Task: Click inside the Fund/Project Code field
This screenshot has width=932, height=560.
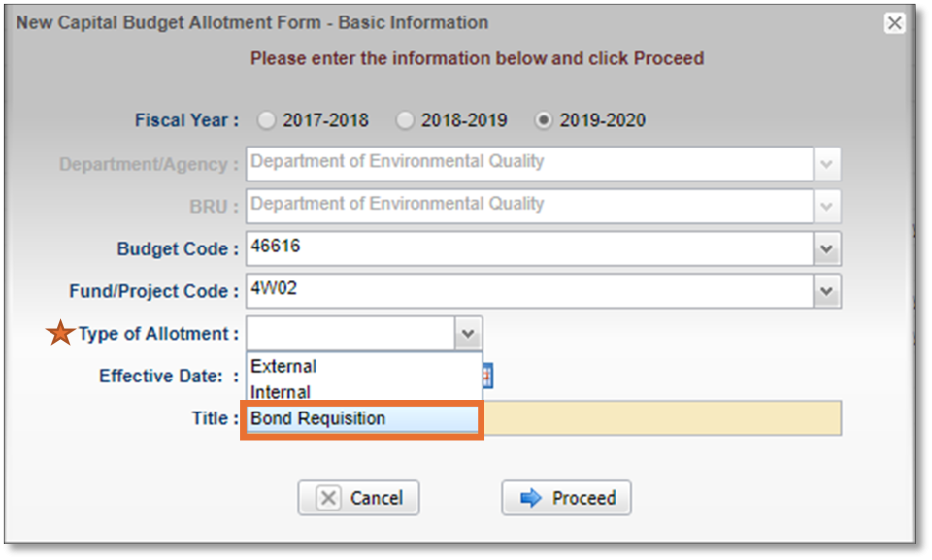Action: click(x=529, y=291)
